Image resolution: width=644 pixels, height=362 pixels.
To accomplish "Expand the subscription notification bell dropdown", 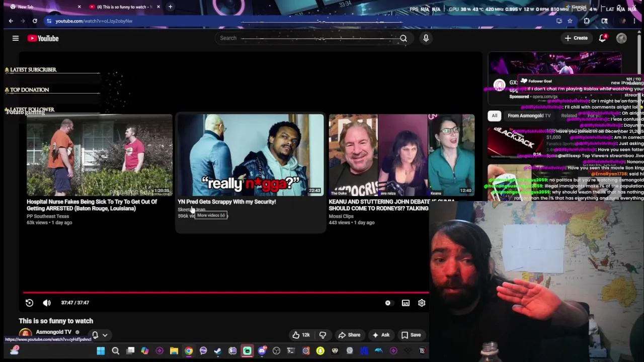I will pos(100,335).
